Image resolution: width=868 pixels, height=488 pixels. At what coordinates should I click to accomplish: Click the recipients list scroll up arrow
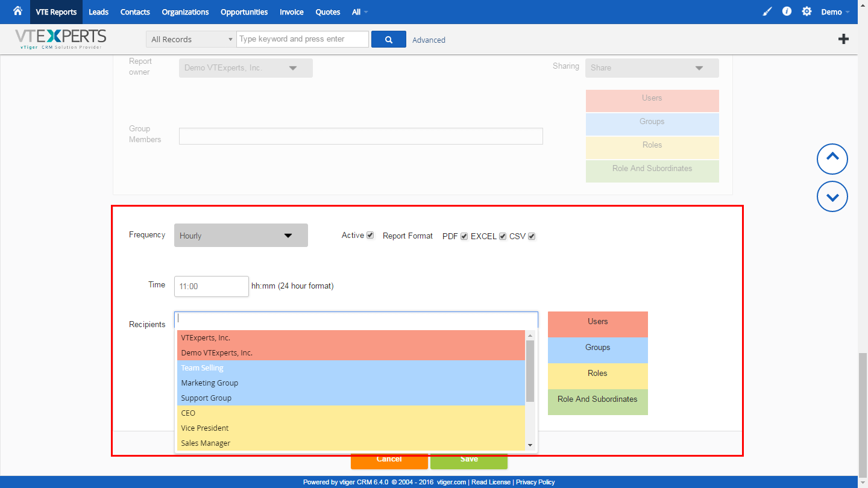530,335
